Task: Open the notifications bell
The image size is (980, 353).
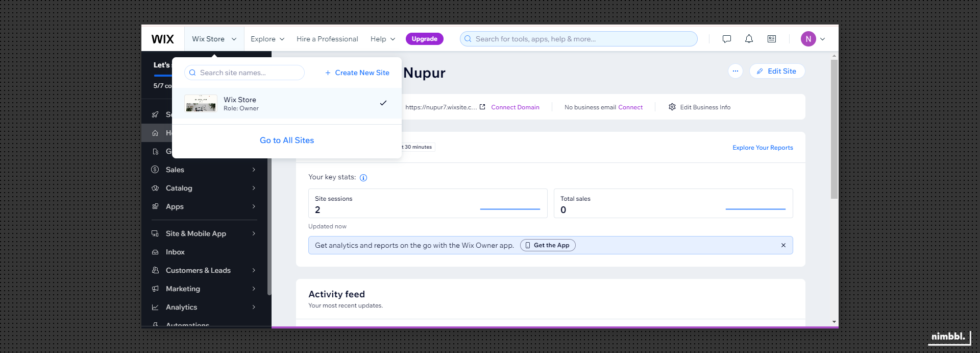Action: coord(749,39)
